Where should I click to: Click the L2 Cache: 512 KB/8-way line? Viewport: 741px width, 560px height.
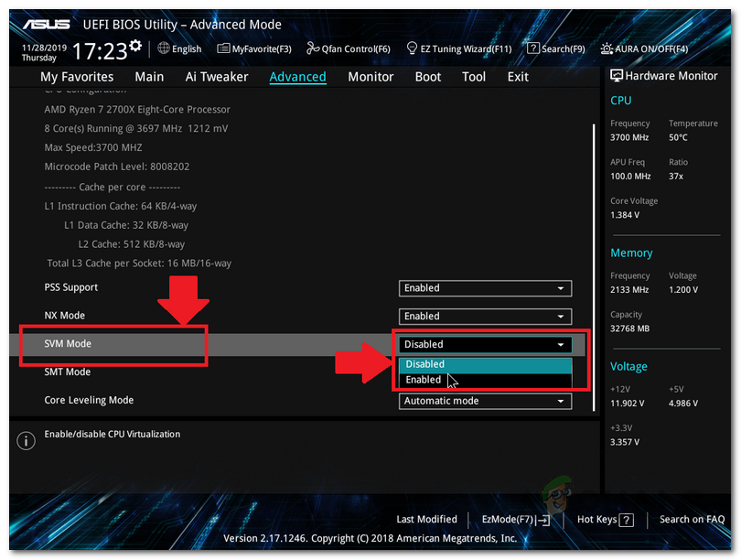pyautogui.click(x=132, y=244)
